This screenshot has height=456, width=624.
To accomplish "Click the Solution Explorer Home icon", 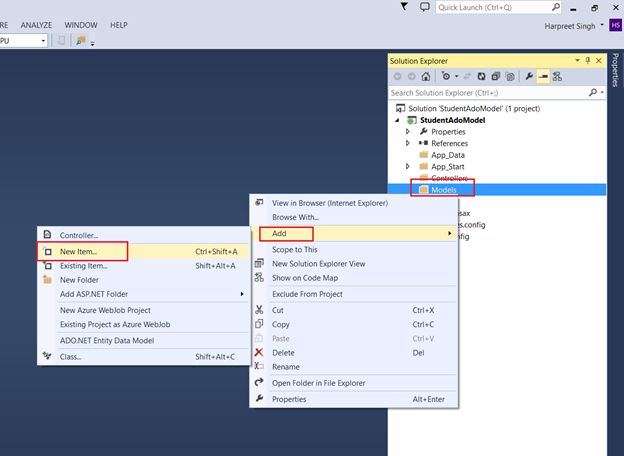I will (x=426, y=76).
